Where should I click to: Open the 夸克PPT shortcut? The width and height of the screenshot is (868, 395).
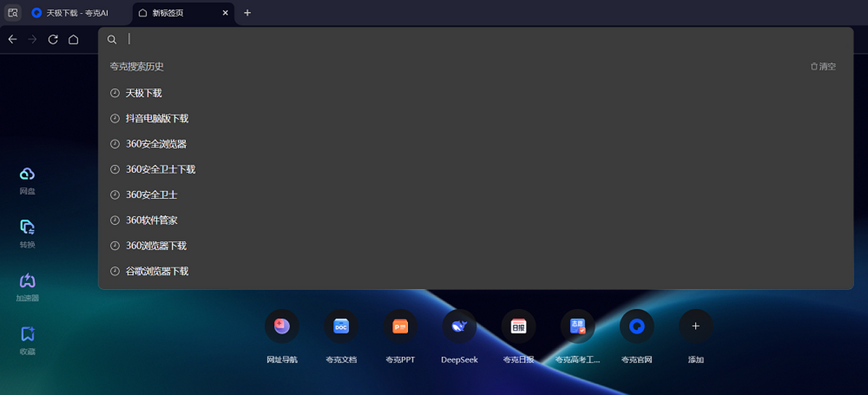(400, 327)
